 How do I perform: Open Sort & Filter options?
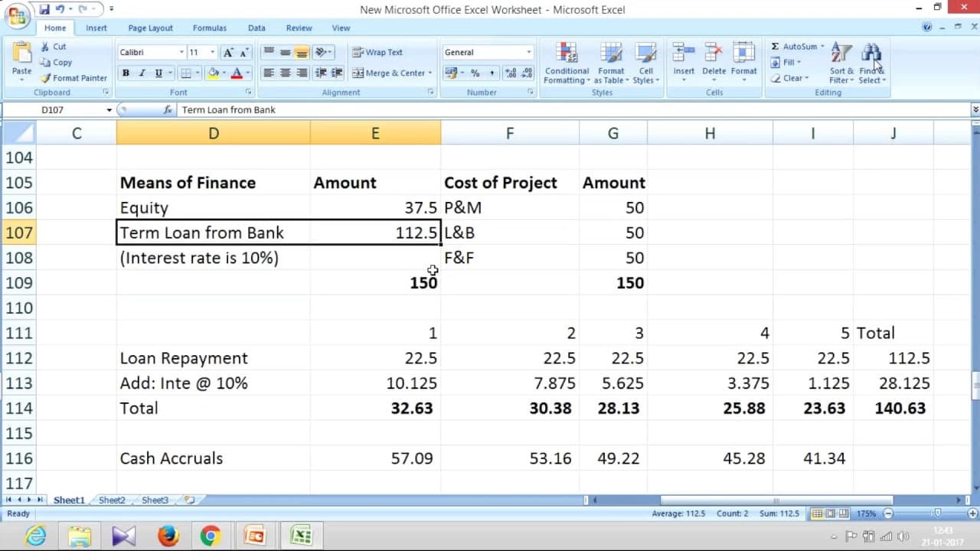click(841, 64)
